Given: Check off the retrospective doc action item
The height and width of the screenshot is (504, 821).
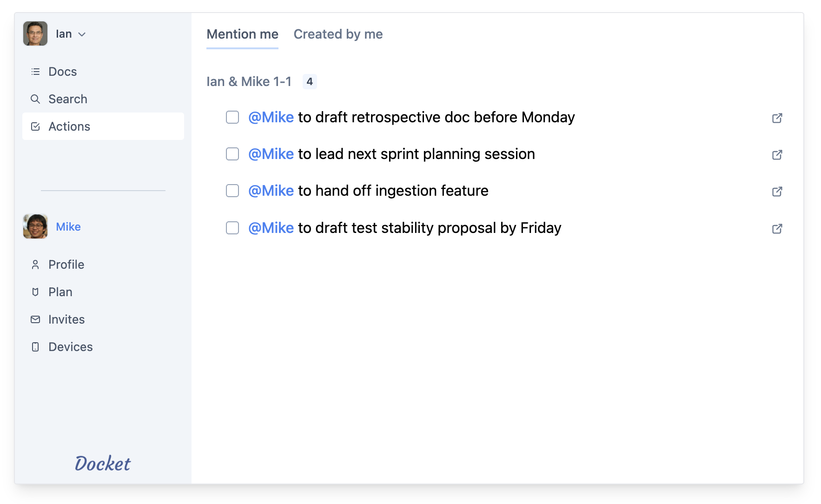Looking at the screenshot, I should click(232, 117).
